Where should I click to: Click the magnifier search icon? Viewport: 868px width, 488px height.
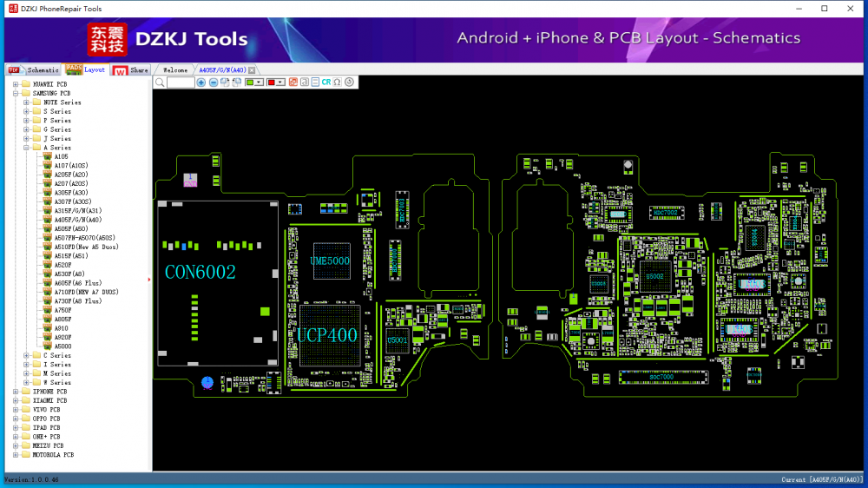pyautogui.click(x=160, y=82)
